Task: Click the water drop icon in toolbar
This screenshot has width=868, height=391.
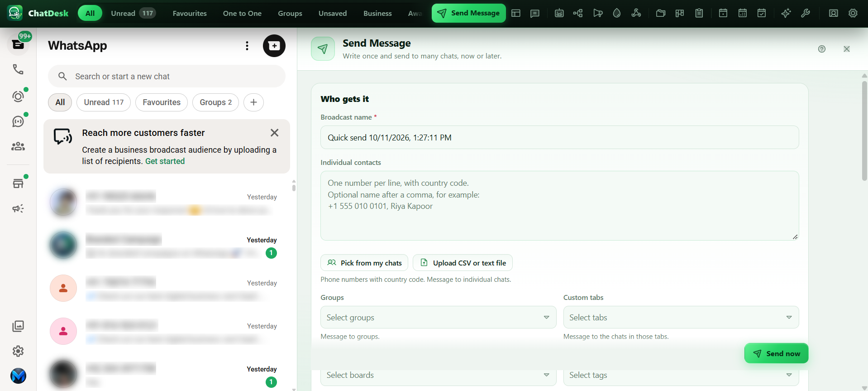Action: (x=617, y=13)
